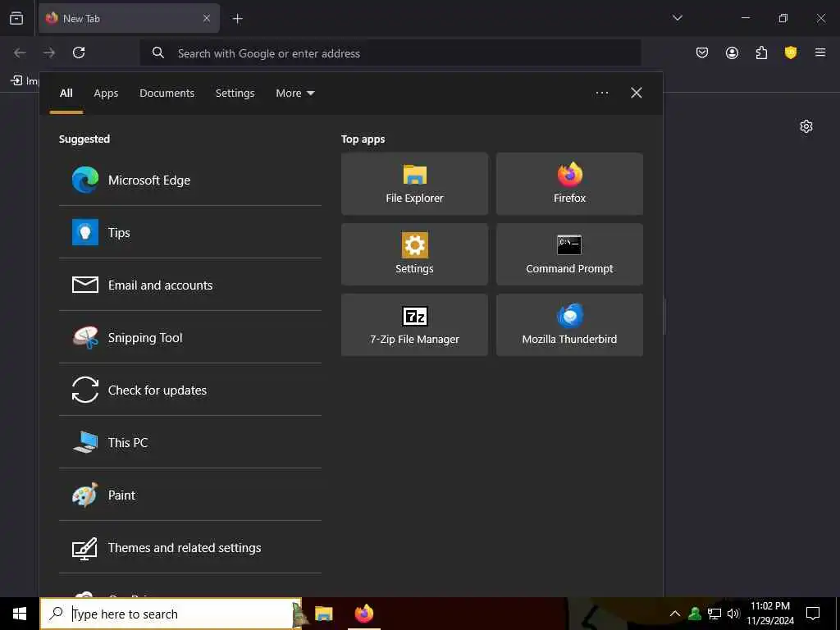Screen dimensions: 840x630
Task: Open the Firefox application hamburger menu
Action: [820, 52]
